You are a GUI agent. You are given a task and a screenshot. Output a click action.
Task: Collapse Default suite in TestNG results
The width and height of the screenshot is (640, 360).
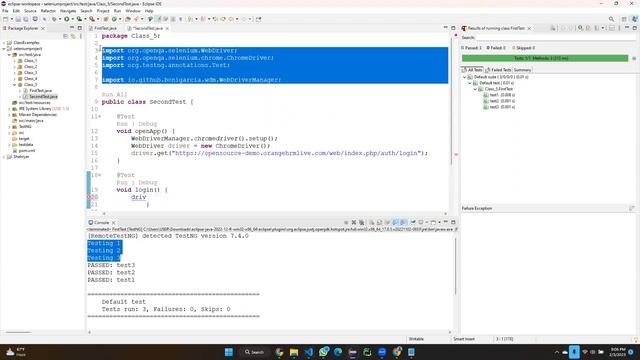(464, 77)
